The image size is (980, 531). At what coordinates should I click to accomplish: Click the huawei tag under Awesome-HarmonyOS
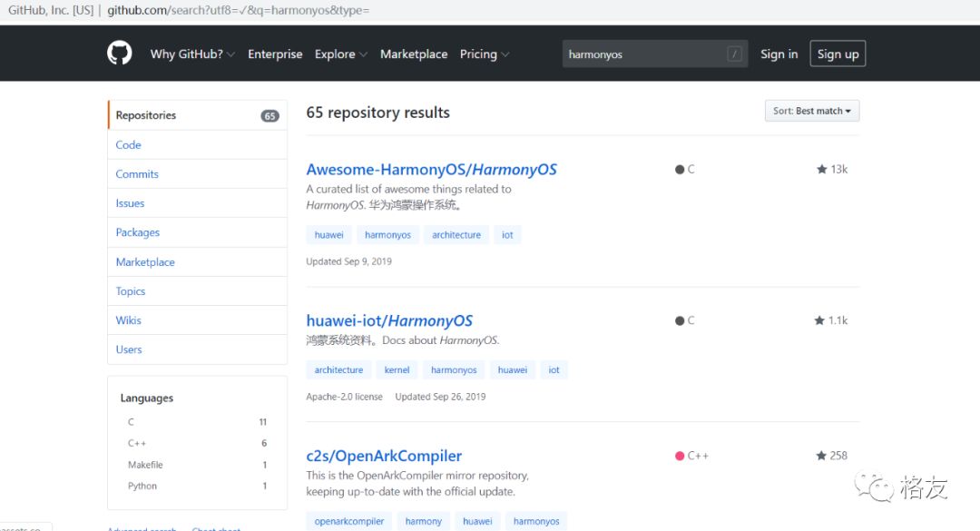pyautogui.click(x=328, y=234)
